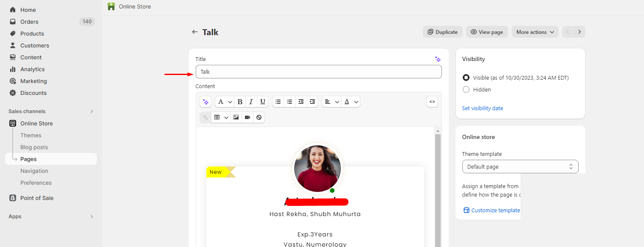Open the text color dropdown
644x247 pixels.
351,102
